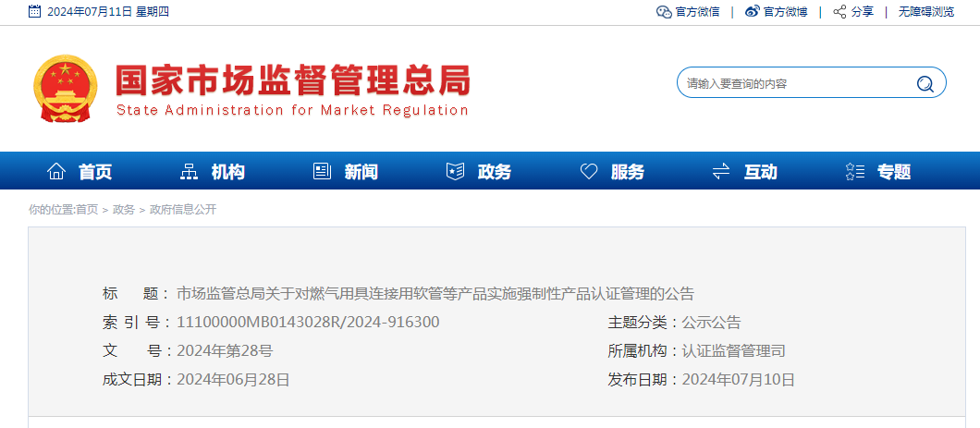Screen dimensions: 980x428
Task: Click the announcement title about 燃气用具连接用软管
Action: [435, 294]
